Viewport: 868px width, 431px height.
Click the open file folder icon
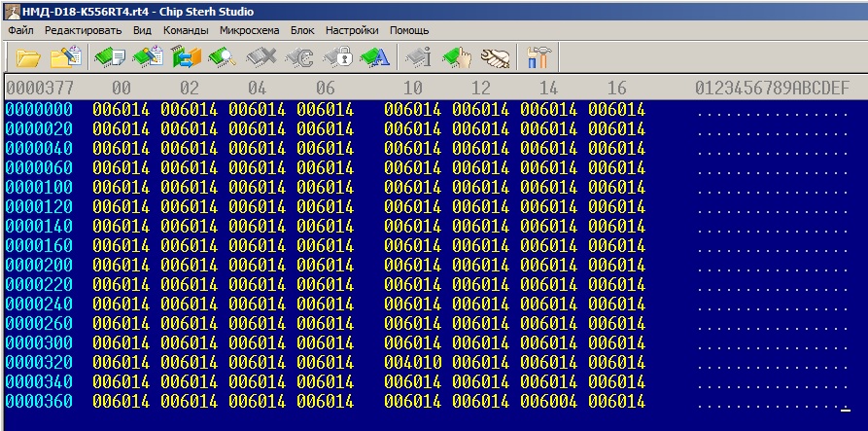[28, 58]
